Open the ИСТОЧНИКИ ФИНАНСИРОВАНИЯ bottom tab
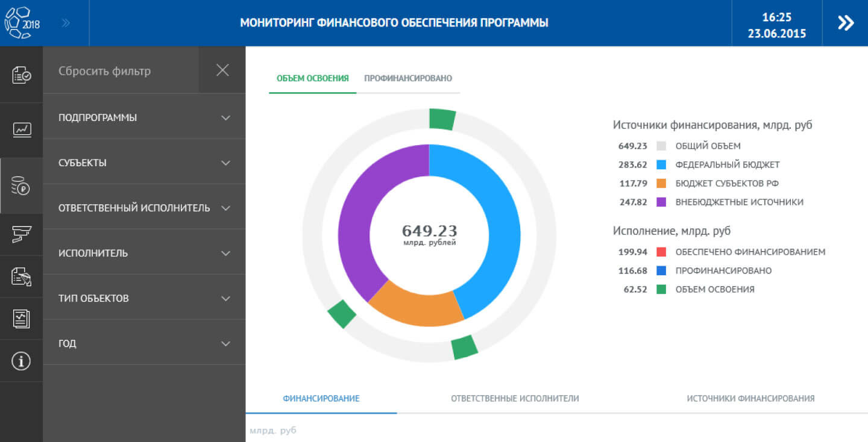Viewport: 868px width, 442px height. click(x=750, y=398)
